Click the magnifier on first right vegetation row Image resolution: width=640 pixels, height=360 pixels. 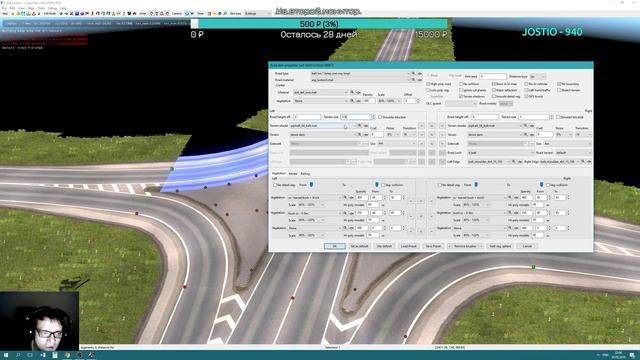510,197
